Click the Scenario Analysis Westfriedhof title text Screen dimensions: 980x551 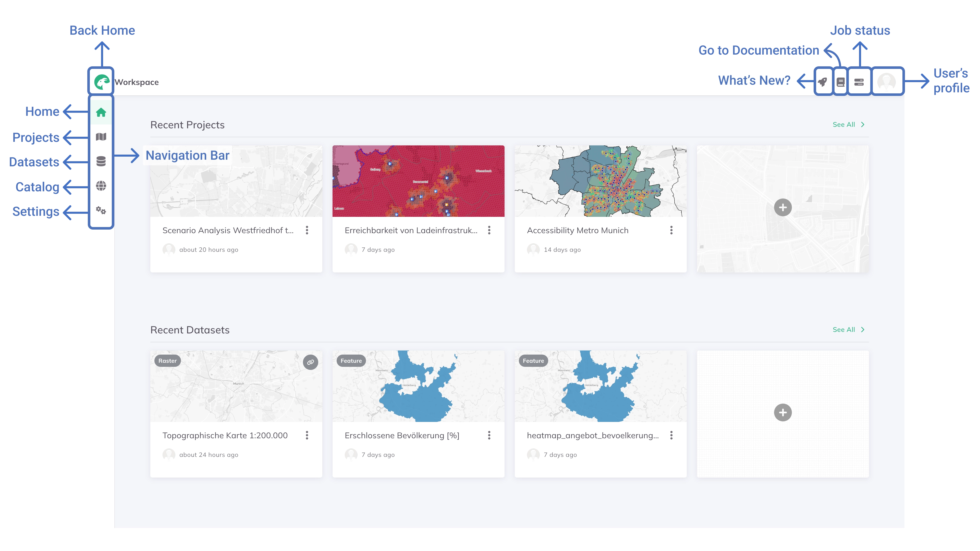point(228,230)
